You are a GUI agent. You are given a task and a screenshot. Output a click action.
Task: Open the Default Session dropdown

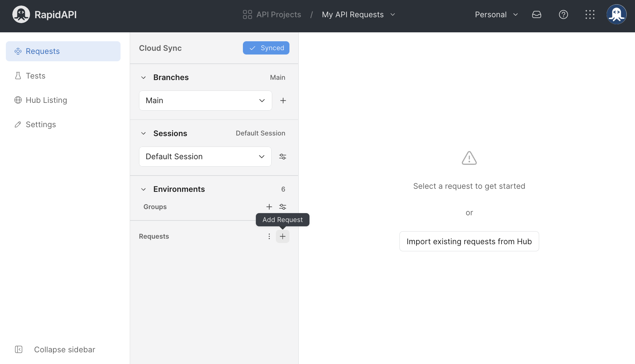point(205,156)
